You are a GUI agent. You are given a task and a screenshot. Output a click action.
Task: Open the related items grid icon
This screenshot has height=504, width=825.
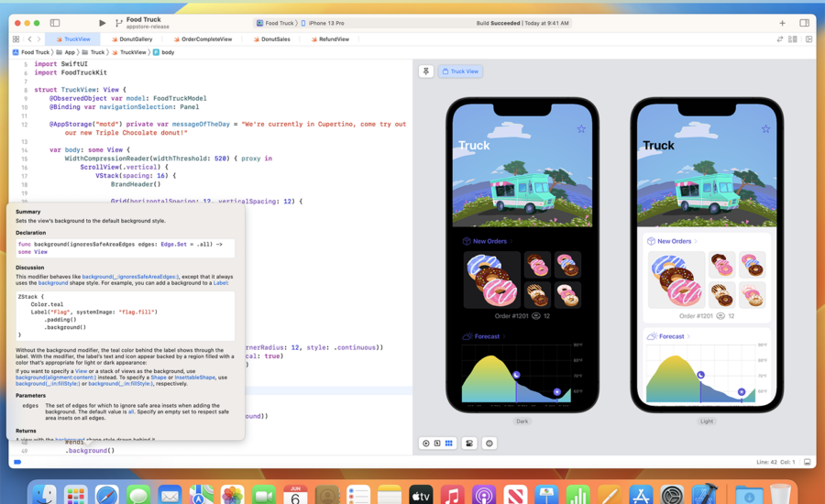coord(16,38)
